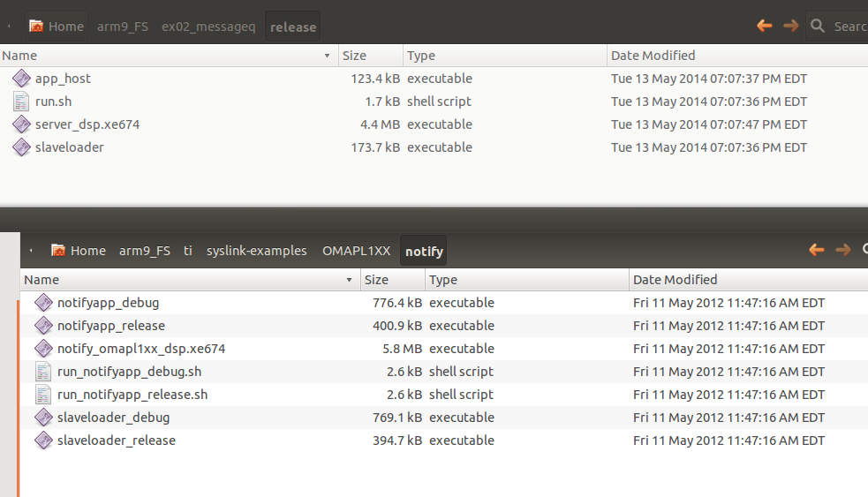Open search in the upper file window
The height and width of the screenshot is (497, 868).
[x=818, y=26]
